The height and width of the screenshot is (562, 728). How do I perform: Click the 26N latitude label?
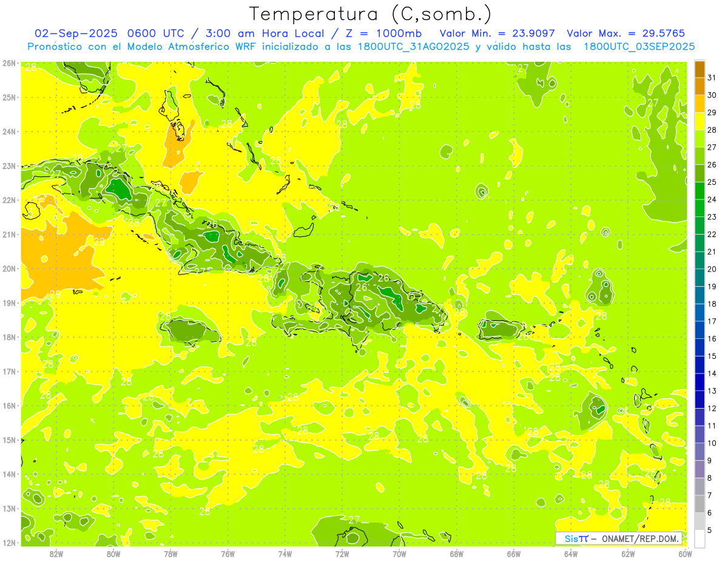(8, 63)
